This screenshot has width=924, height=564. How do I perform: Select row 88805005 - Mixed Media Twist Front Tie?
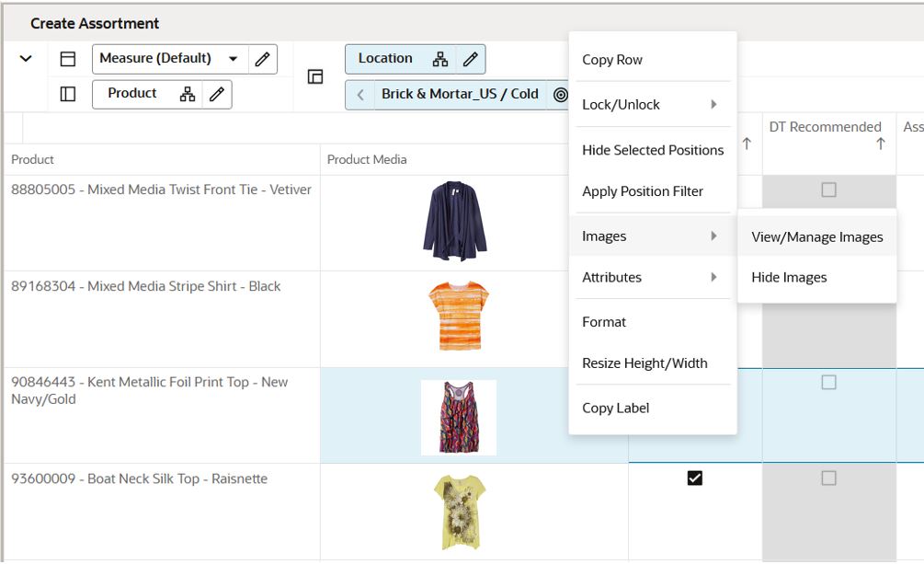click(x=161, y=190)
